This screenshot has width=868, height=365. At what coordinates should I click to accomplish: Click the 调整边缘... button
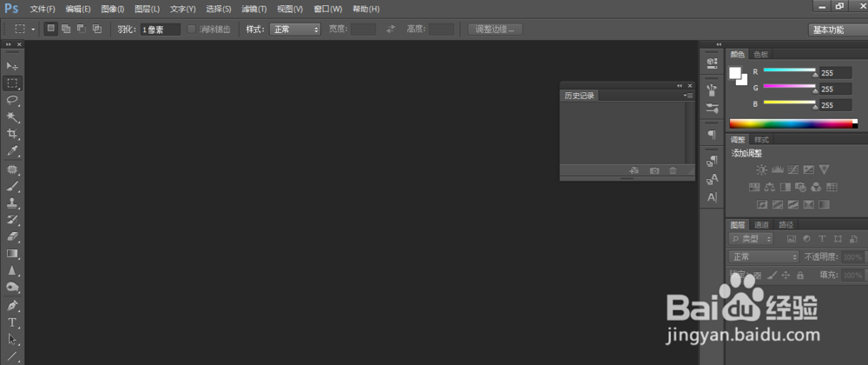pos(495,30)
